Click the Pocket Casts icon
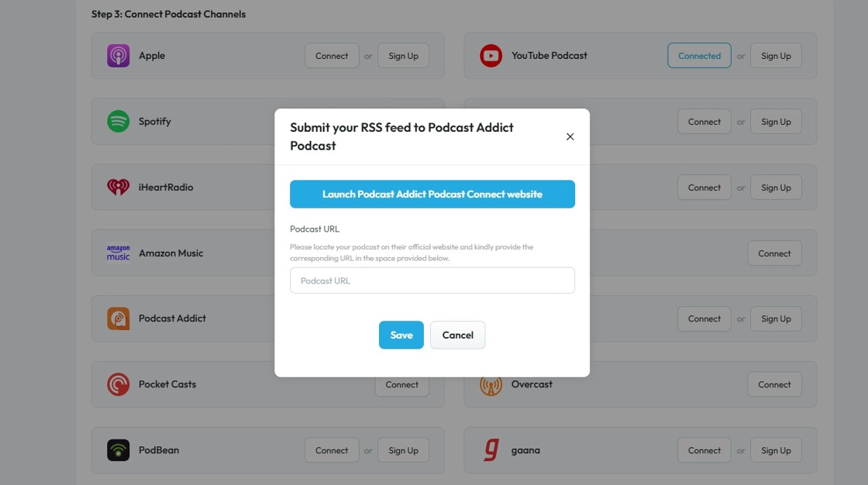Viewport: 868px width, 485px height. (118, 384)
